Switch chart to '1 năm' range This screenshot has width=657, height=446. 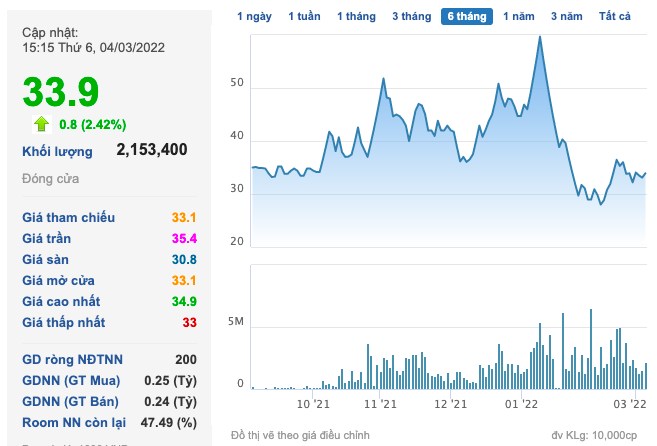click(519, 17)
